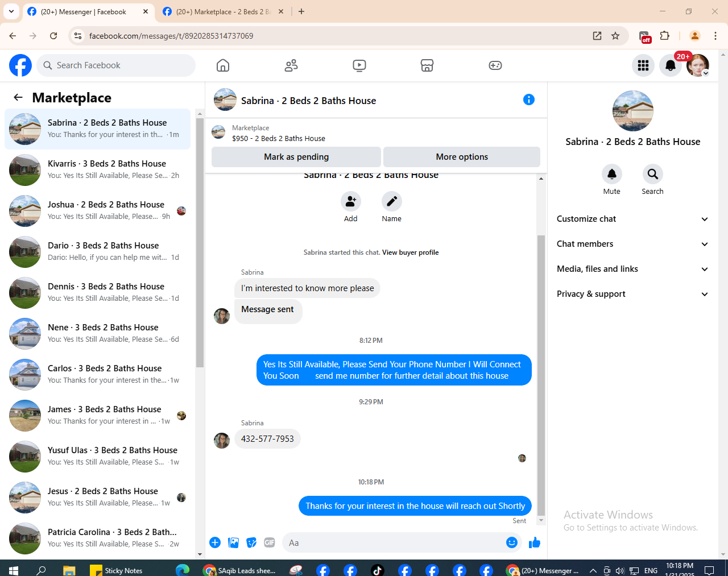Screen dimensions: 728x576
Task: Open the account profile picture menu
Action: [x=698, y=65]
